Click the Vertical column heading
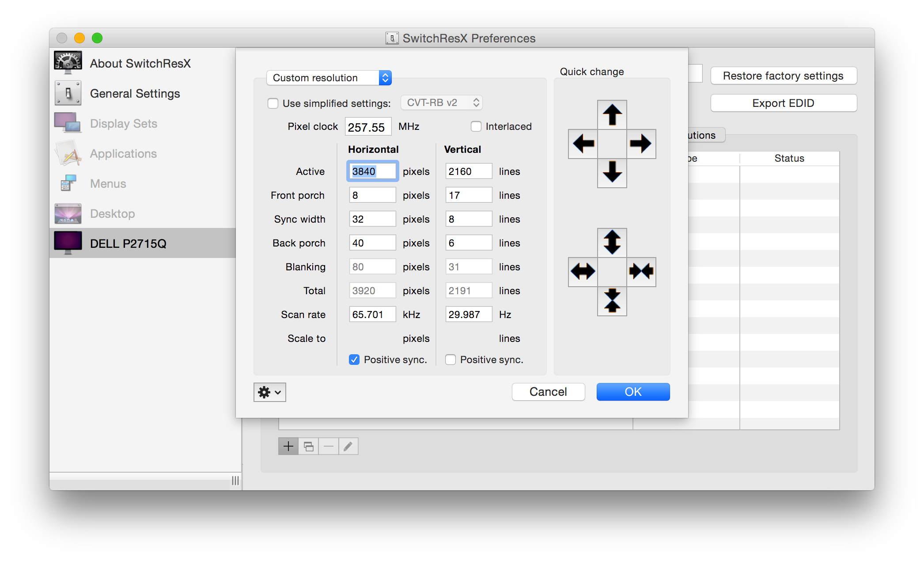The width and height of the screenshot is (924, 561). [462, 149]
